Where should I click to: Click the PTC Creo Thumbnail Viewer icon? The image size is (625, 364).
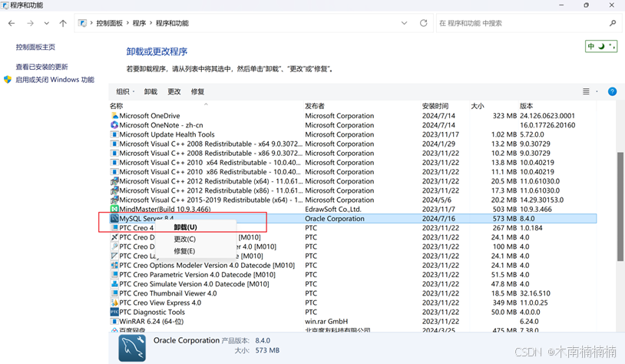coord(114,293)
